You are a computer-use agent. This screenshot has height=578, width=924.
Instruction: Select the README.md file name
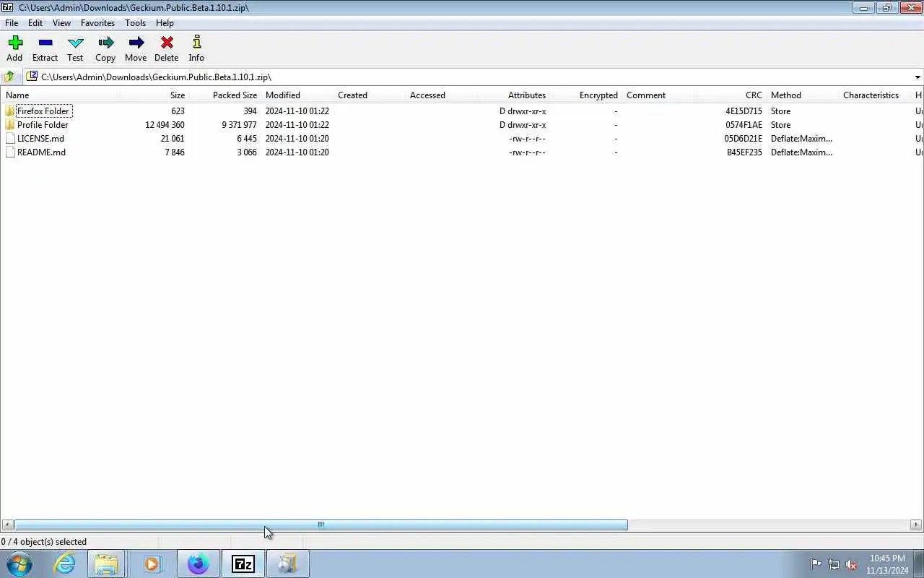41,152
